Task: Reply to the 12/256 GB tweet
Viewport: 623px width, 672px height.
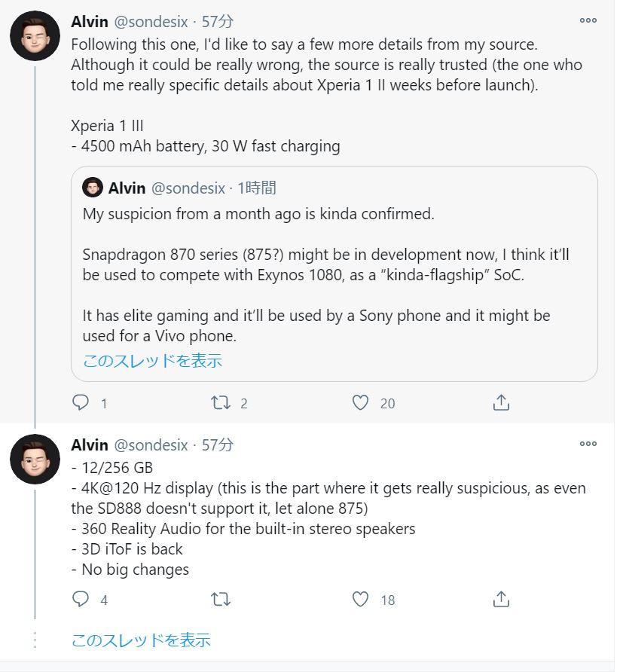Action: (81, 599)
